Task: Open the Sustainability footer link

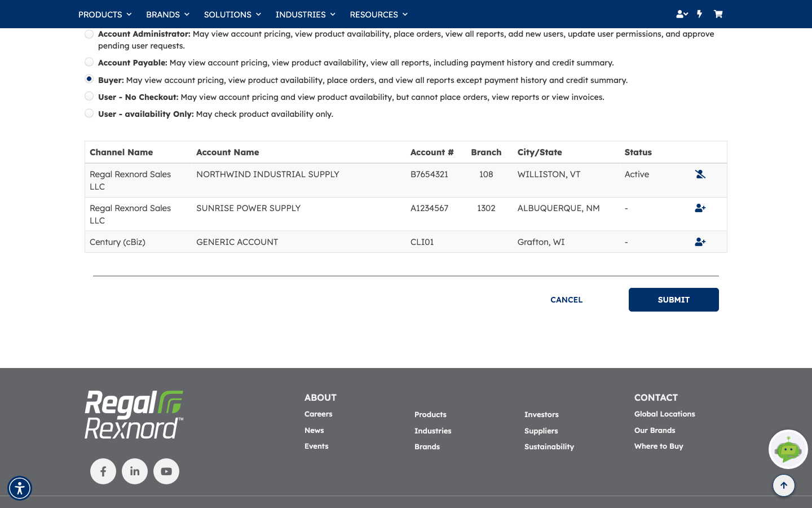Action: point(549,446)
